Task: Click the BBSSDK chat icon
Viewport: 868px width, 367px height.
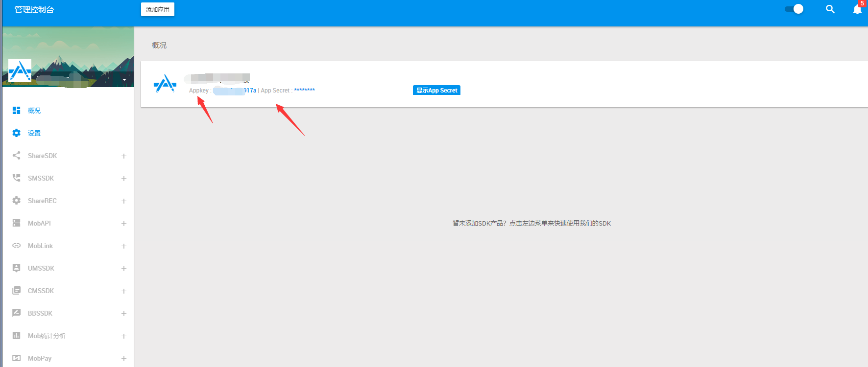Action: (17, 313)
